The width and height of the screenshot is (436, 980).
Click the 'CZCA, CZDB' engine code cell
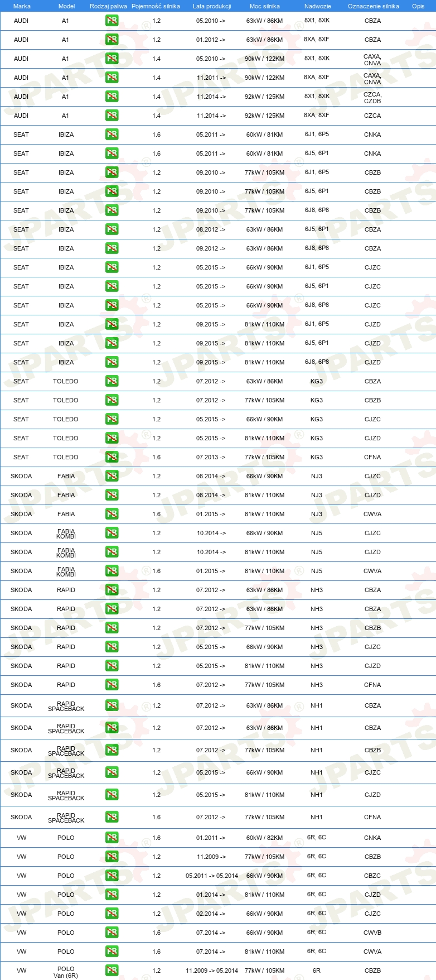[372, 98]
